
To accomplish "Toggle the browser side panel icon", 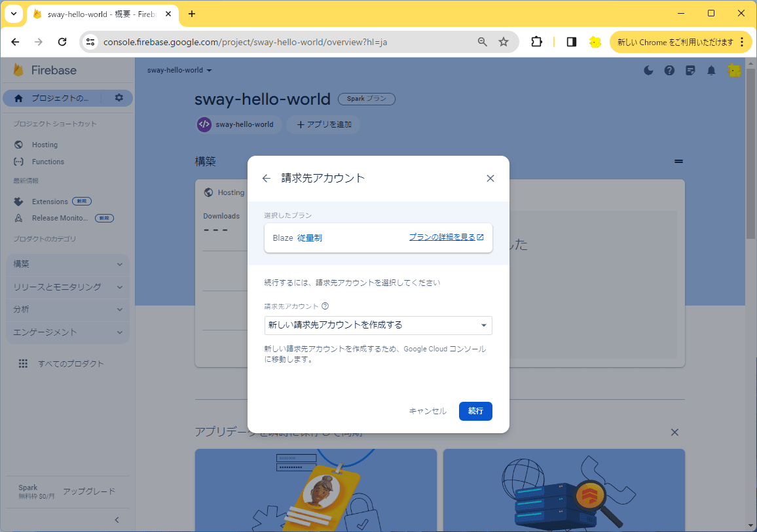I will [x=572, y=42].
